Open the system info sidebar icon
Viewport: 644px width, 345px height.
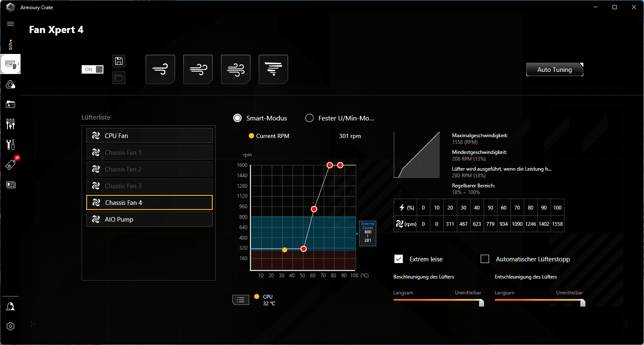[x=10, y=44]
